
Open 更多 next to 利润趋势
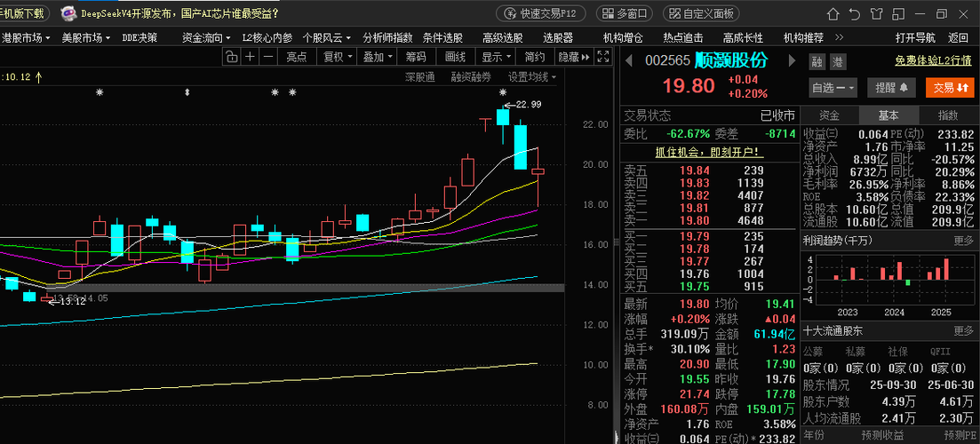pyautogui.click(x=963, y=240)
